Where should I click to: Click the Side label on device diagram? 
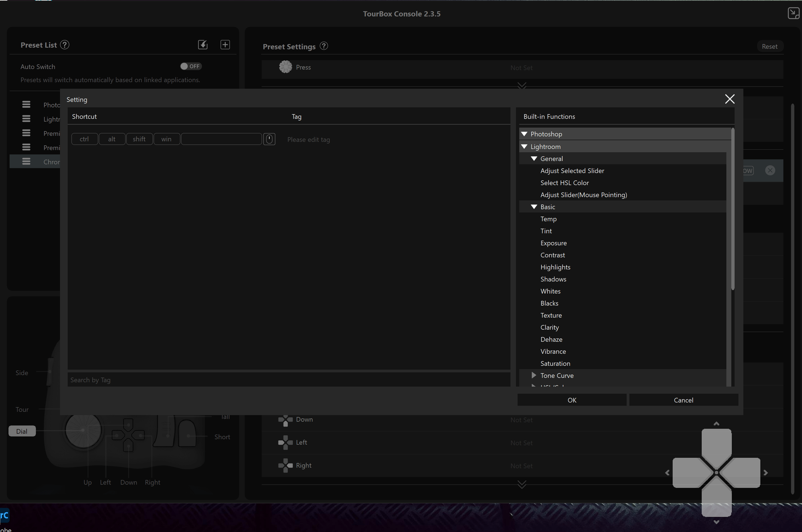click(22, 373)
